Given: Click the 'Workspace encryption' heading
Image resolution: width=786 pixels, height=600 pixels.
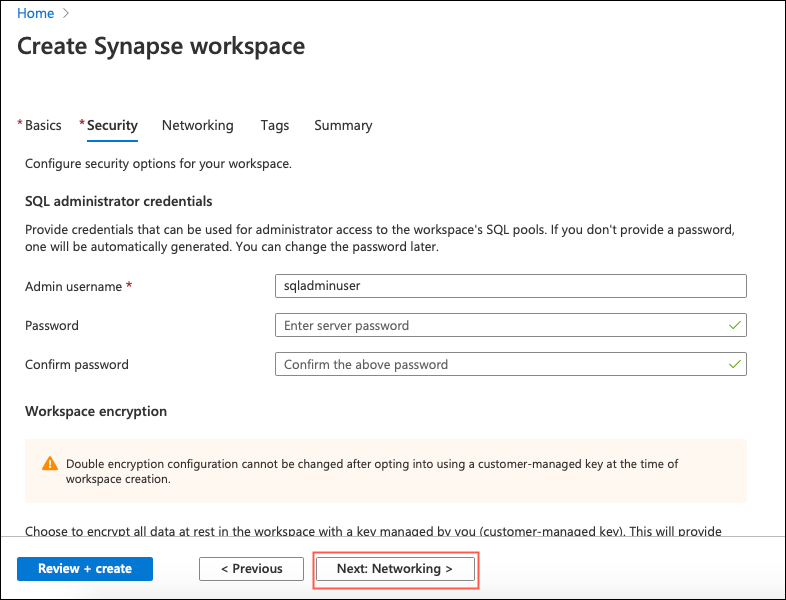Looking at the screenshot, I should pos(96,412).
